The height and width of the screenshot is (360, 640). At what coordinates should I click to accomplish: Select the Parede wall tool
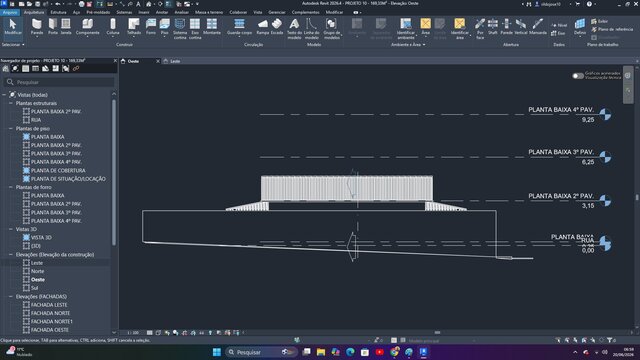click(x=37, y=27)
